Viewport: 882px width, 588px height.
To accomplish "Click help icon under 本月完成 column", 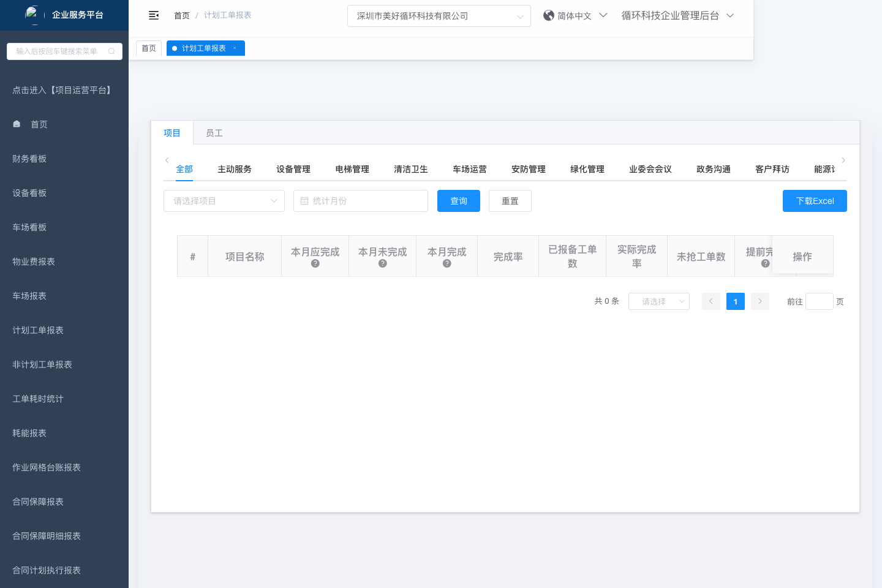I will (447, 263).
